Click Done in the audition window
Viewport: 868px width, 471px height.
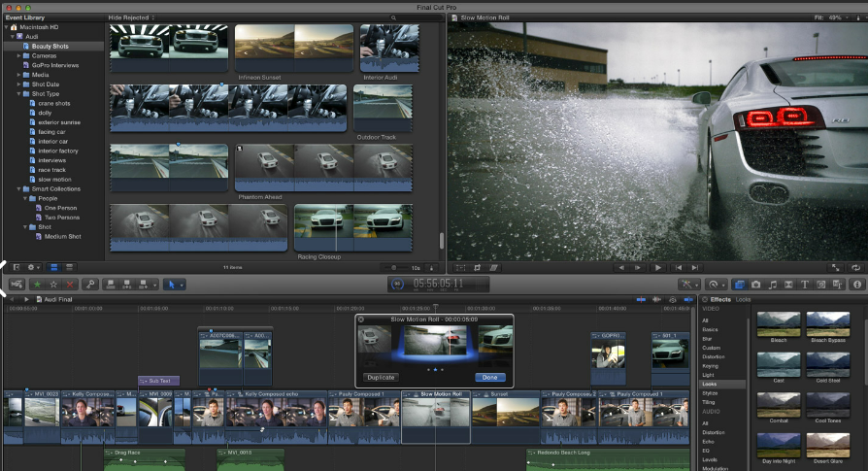click(490, 378)
